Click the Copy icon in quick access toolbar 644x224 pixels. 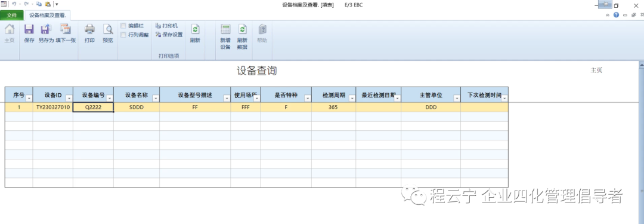coord(39,4)
